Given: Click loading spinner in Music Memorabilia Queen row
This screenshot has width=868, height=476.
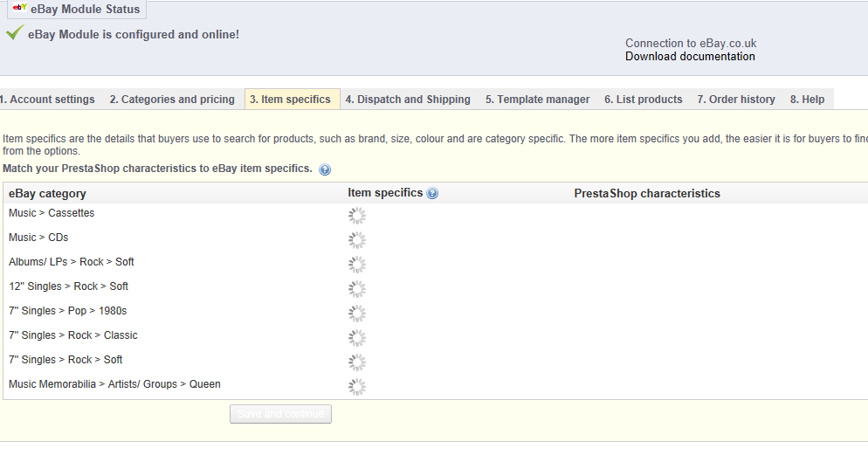Looking at the screenshot, I should pos(356,386).
